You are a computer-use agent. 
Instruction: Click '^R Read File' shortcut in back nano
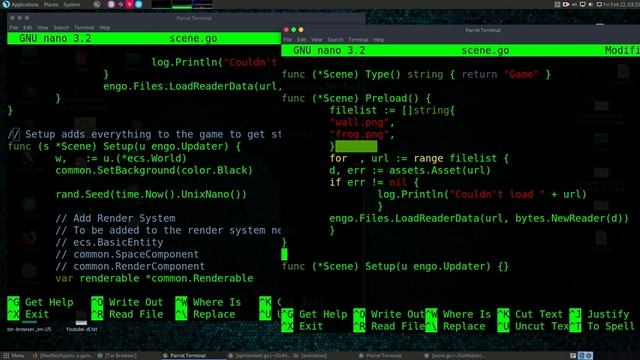pyautogui.click(x=127, y=314)
